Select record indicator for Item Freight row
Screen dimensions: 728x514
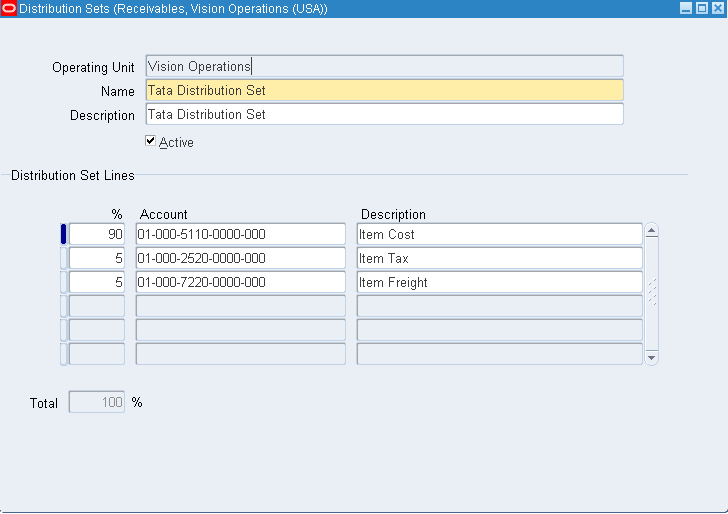(64, 282)
